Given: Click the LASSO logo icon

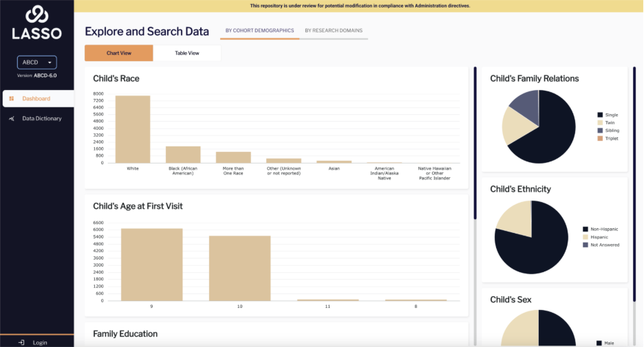Looking at the screenshot, I should coord(36,14).
